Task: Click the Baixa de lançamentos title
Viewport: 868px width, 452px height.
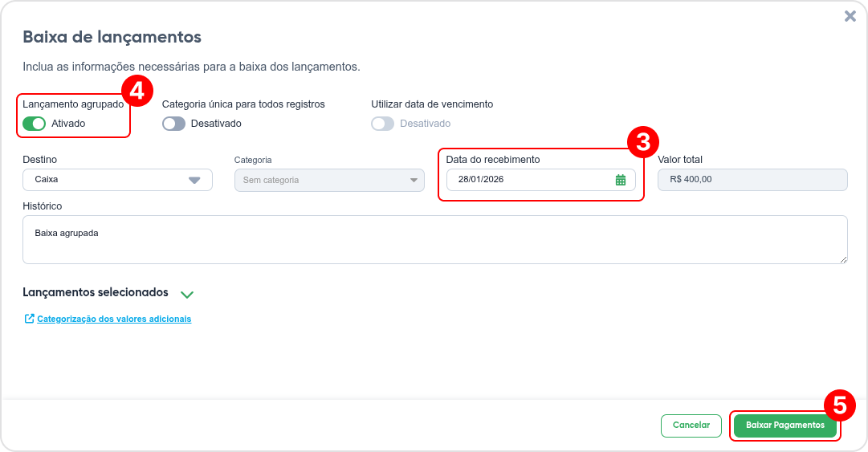Action: coord(112,37)
